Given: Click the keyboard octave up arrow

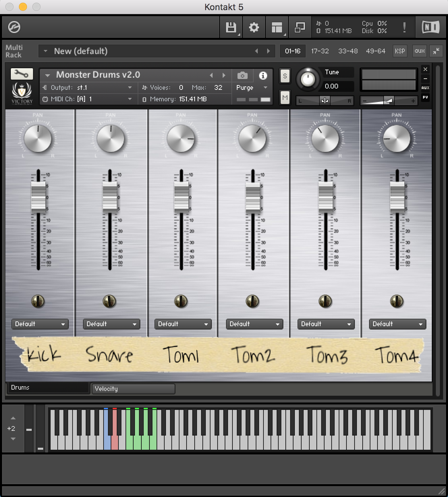Looking at the screenshot, I should [13, 418].
